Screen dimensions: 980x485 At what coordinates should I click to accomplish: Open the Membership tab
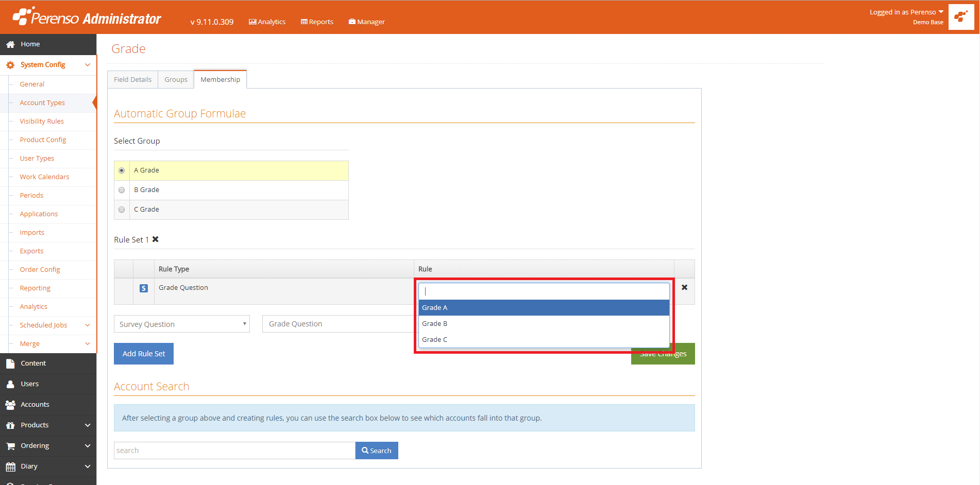(x=221, y=79)
